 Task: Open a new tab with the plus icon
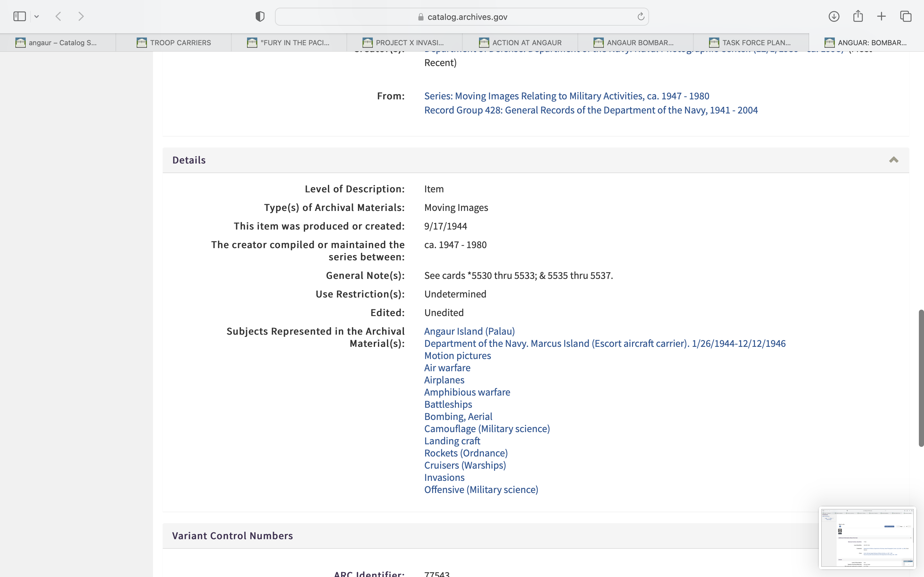(882, 16)
